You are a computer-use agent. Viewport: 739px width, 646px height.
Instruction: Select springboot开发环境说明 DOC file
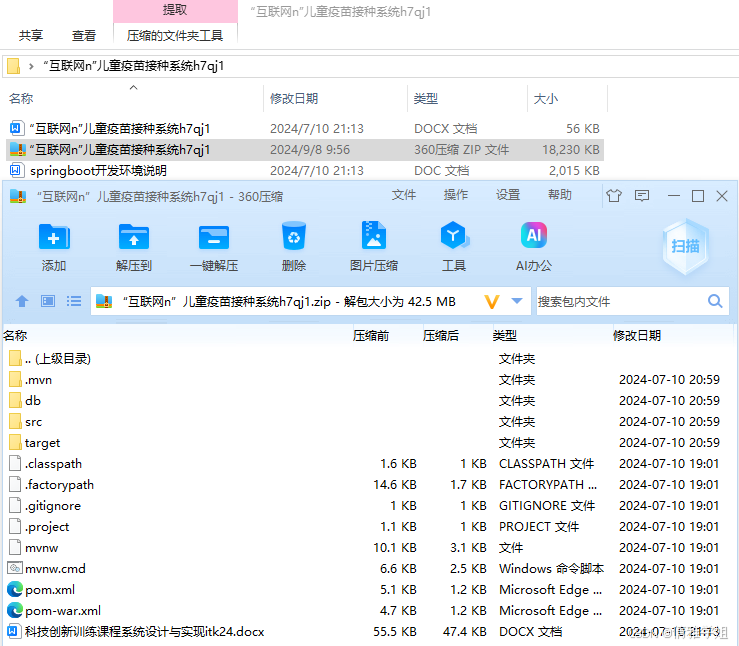304,171
